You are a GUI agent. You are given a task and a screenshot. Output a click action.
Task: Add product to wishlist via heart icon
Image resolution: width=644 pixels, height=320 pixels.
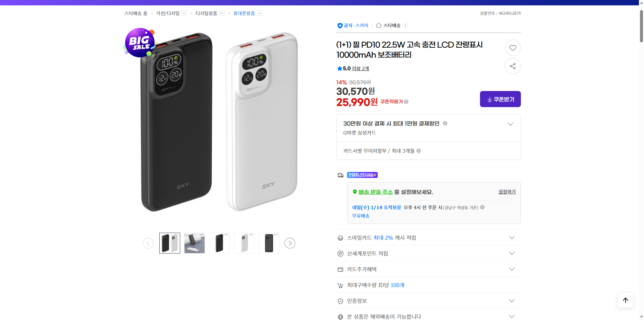click(513, 47)
